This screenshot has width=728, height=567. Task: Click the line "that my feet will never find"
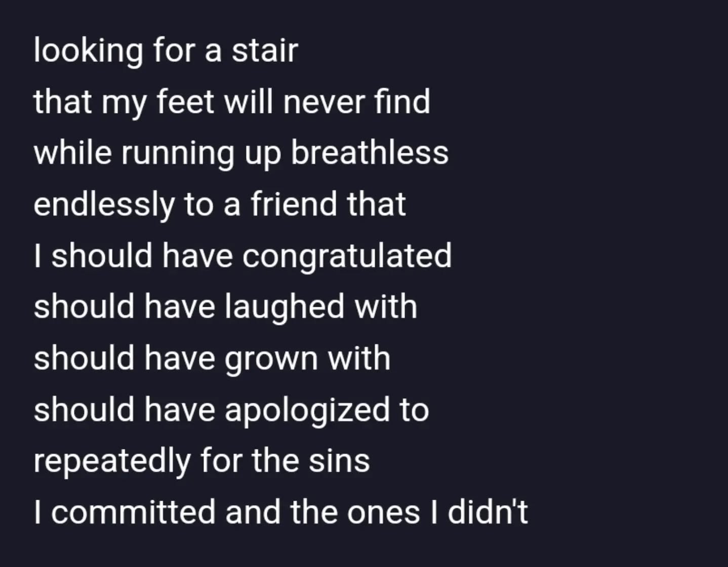(x=231, y=102)
